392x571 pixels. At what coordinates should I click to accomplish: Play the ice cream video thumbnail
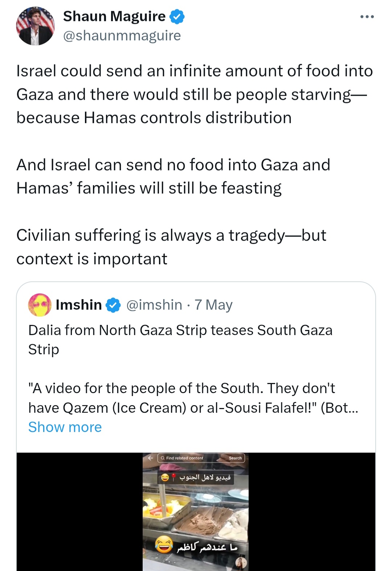[x=196, y=512]
